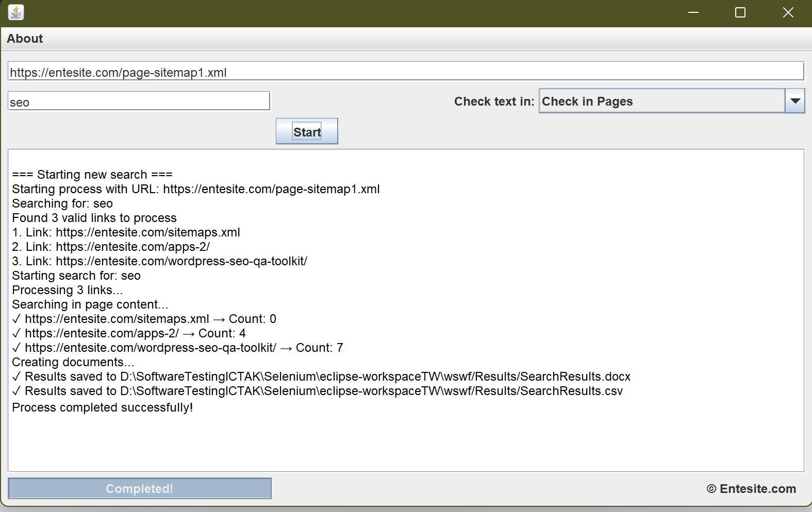Click the '1. Link' sitemaps.xml log line
Viewport: 812px width, 512px height.
click(x=126, y=232)
